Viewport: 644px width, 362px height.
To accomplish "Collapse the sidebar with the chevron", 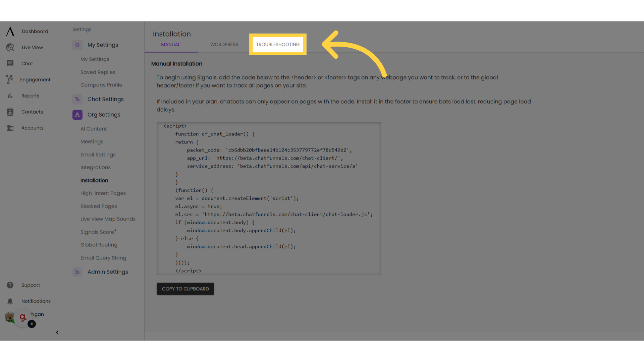I will 57,332.
